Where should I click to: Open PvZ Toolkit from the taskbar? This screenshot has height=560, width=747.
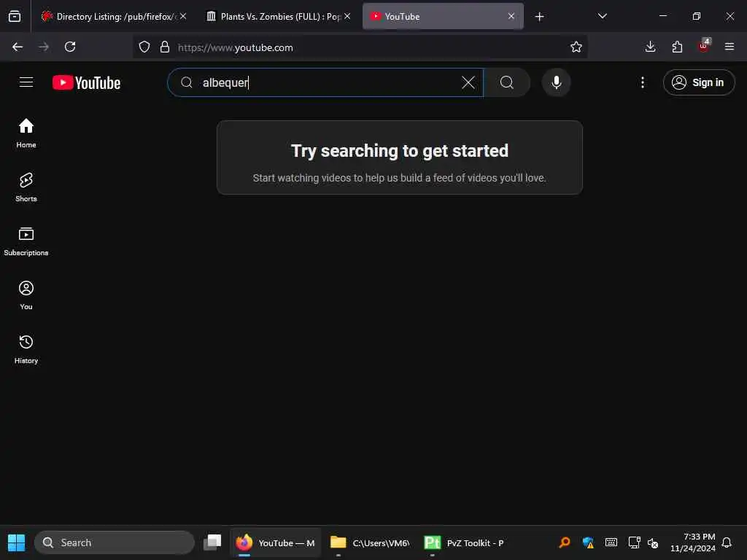(x=465, y=542)
